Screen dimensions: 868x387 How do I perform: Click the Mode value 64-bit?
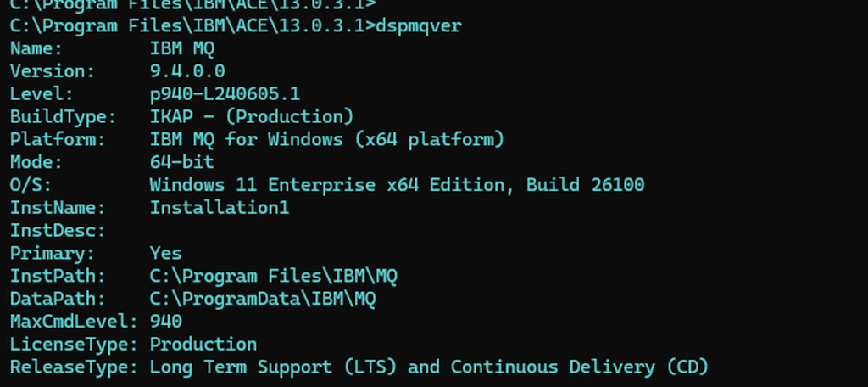coord(182,162)
